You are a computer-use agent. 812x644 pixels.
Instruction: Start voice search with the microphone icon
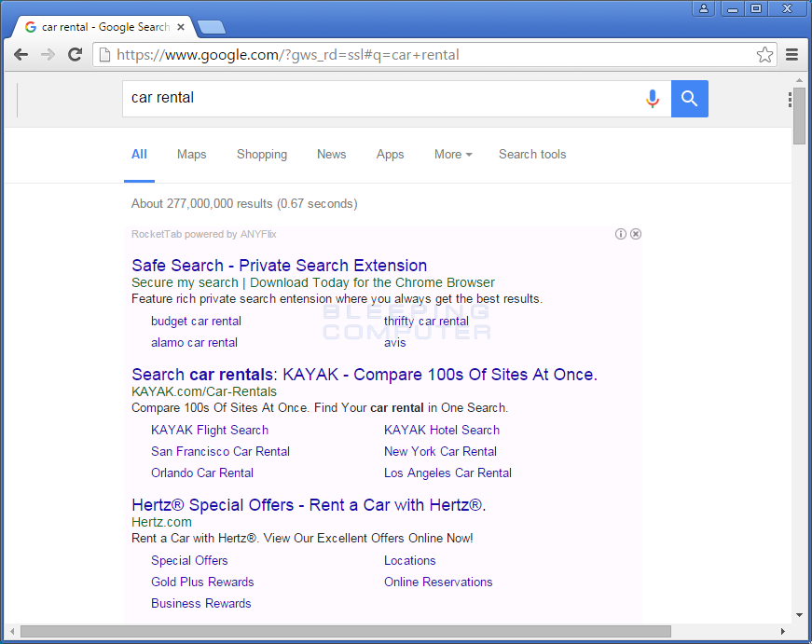point(653,99)
